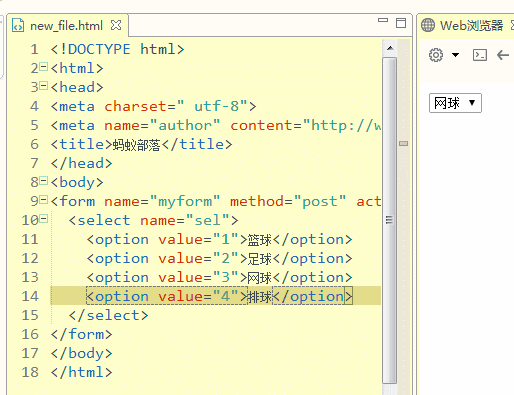Click the editor scrollbar up arrow

tap(390, 48)
